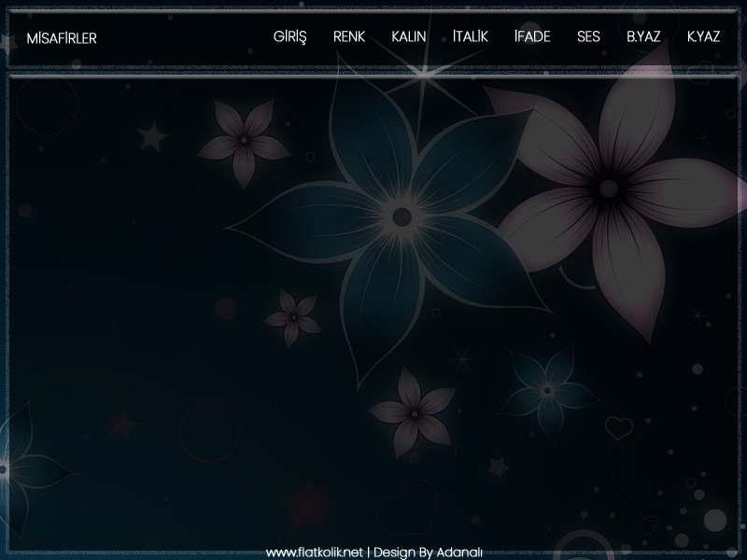Visit the www.flatkolik.net link
The width and height of the screenshot is (747, 560).
(314, 552)
